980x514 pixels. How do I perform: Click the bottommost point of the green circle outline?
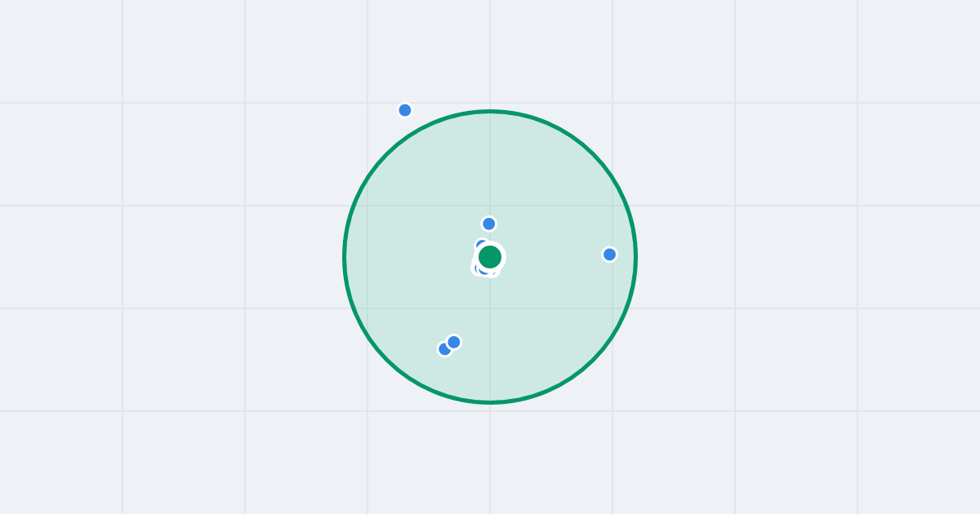point(490,402)
